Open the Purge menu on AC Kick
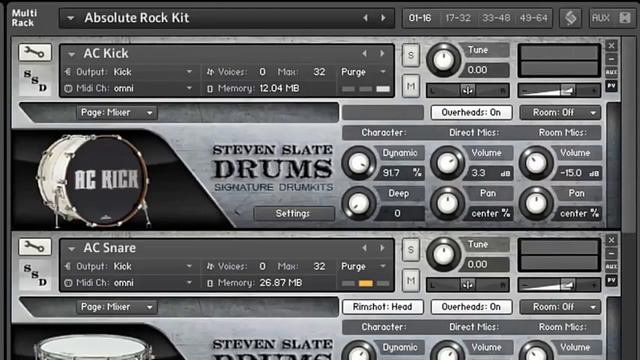640x360 pixels. [363, 72]
